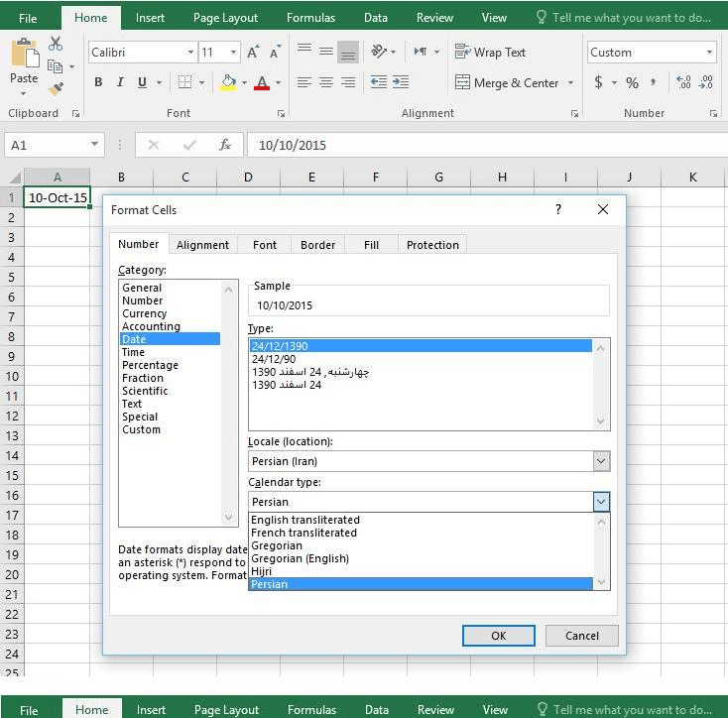Toggle Wrap Text

pos(490,52)
